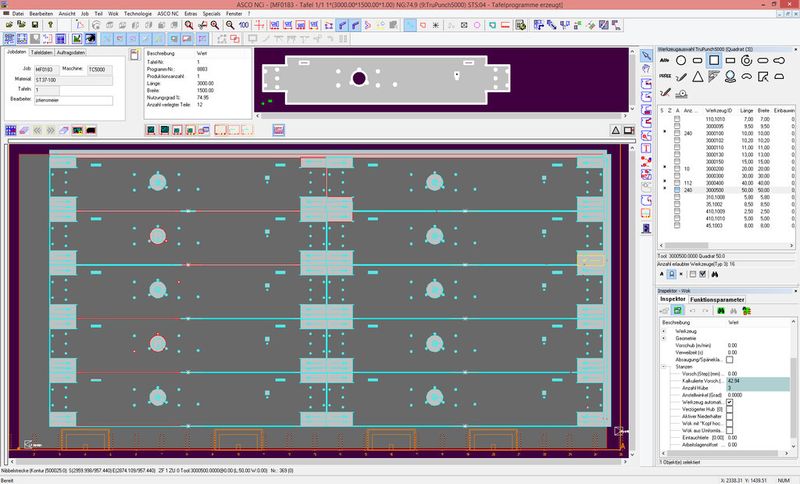The image size is (800, 484).
Task: Select the square (Quadrat) tool shape
Action: (x=714, y=60)
